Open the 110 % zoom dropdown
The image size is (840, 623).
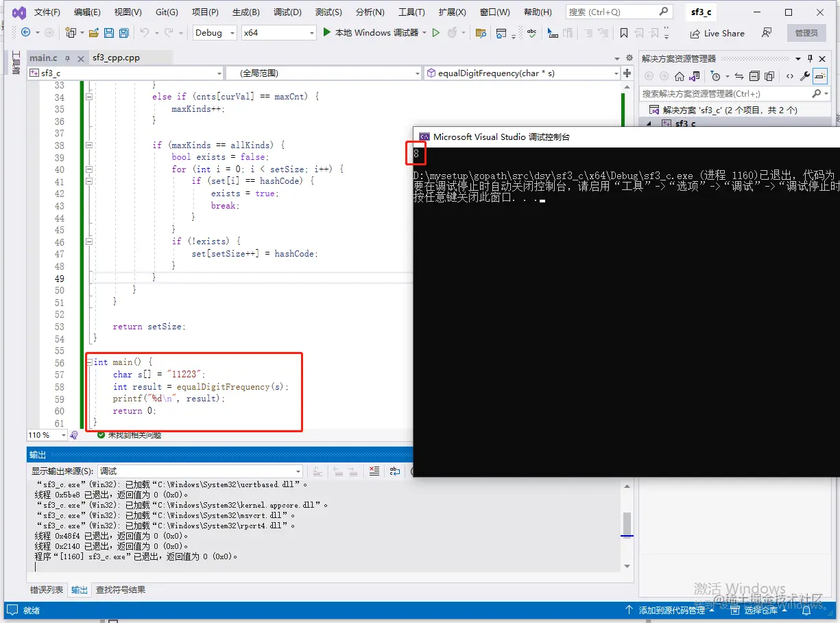pyautogui.click(x=47, y=435)
